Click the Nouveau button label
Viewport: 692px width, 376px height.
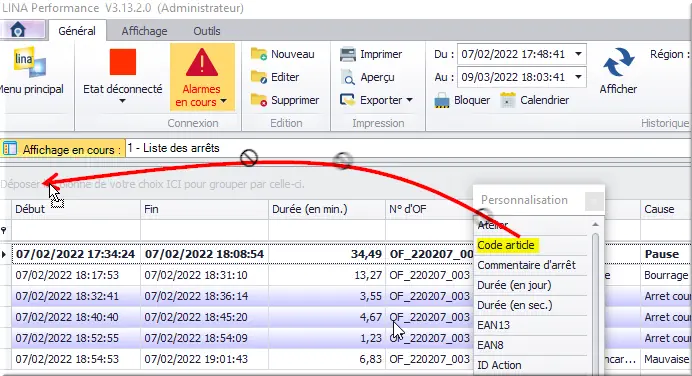pos(293,54)
